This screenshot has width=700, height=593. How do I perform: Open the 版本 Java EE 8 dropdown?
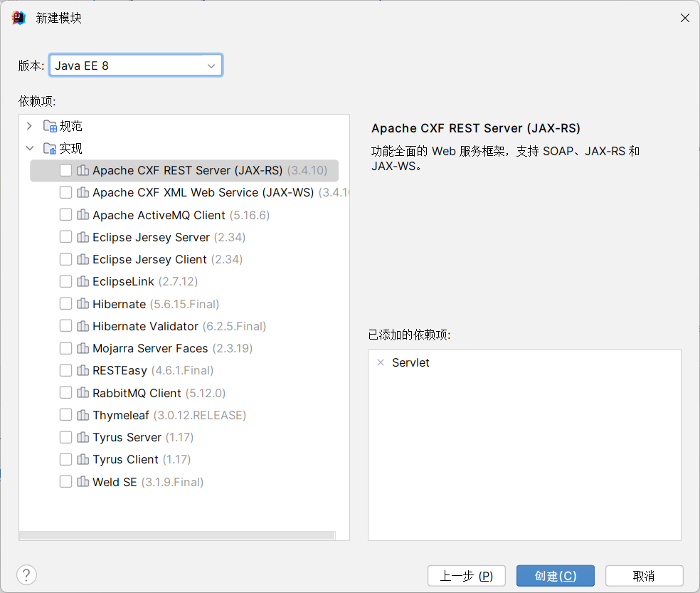click(136, 65)
